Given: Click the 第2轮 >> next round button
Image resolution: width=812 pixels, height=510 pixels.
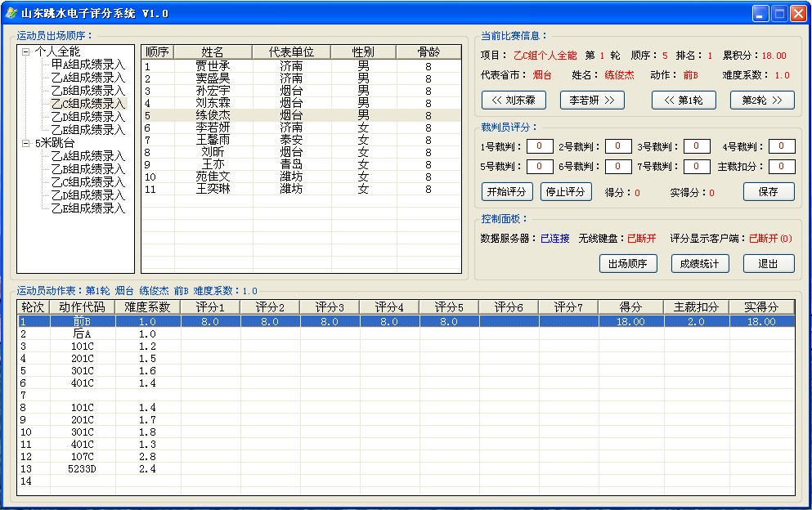Looking at the screenshot, I should [x=762, y=100].
